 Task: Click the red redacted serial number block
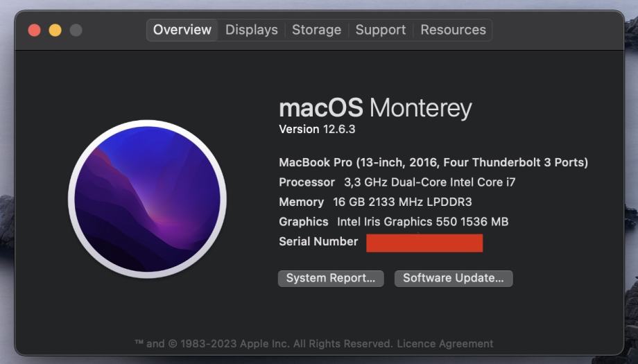point(424,243)
